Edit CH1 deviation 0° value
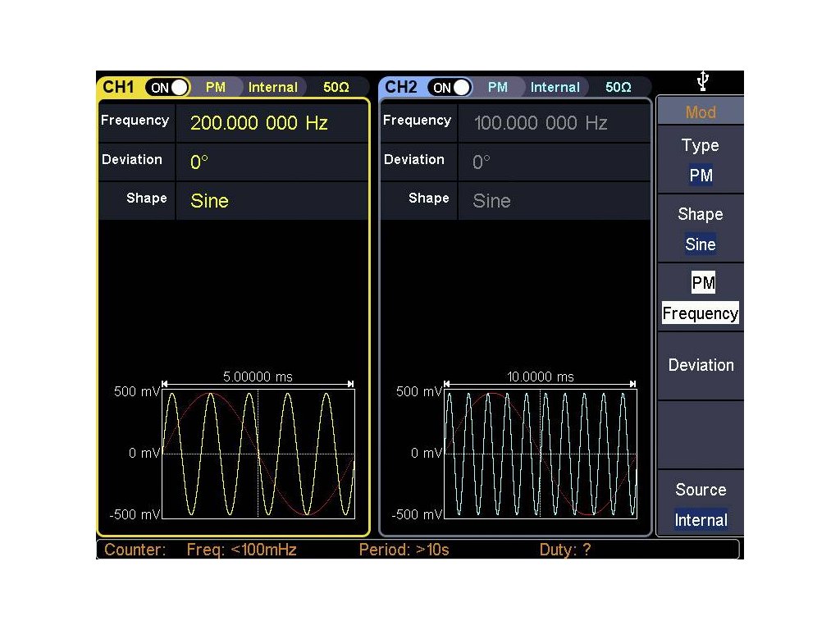This screenshot has height=630, width=840. (200, 162)
